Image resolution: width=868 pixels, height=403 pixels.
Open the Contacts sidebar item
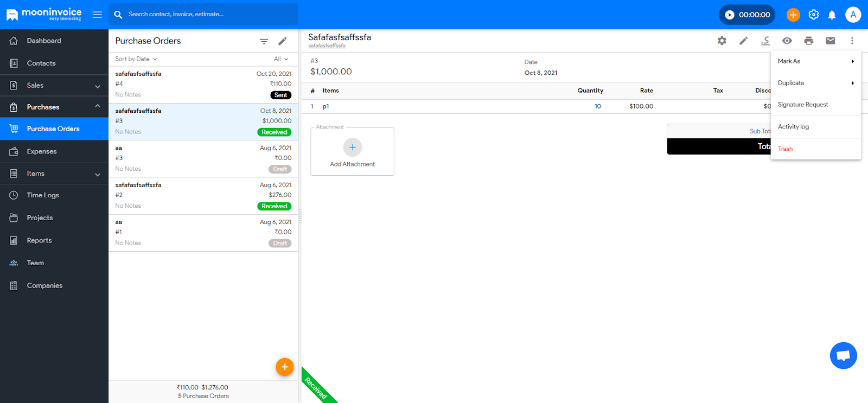[54, 63]
